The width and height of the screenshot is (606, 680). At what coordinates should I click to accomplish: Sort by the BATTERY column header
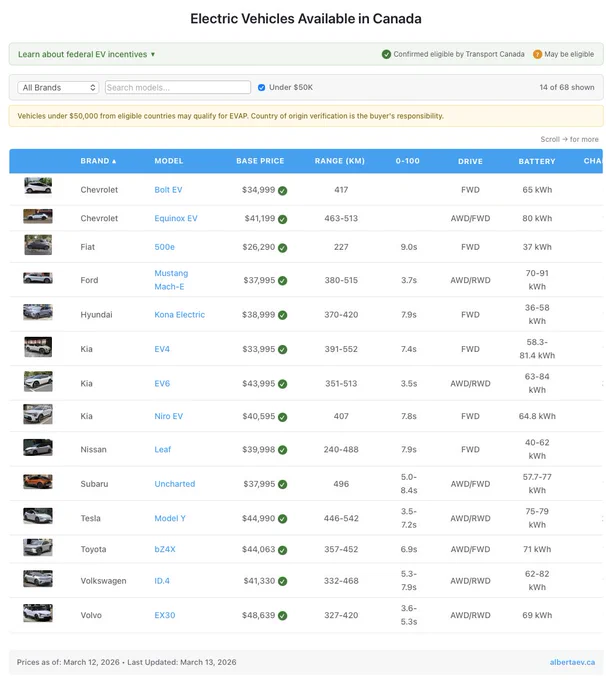pos(537,161)
